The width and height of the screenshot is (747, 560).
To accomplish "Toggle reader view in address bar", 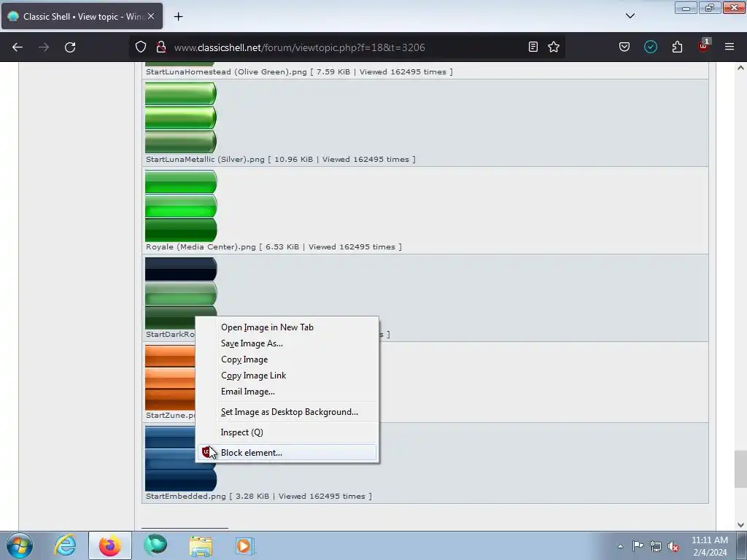I will (533, 47).
